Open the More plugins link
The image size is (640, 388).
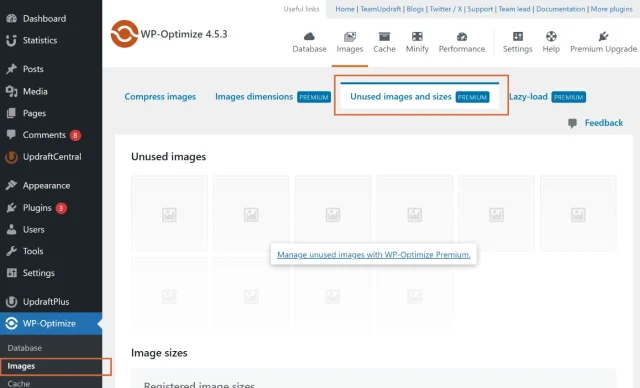(611, 9)
